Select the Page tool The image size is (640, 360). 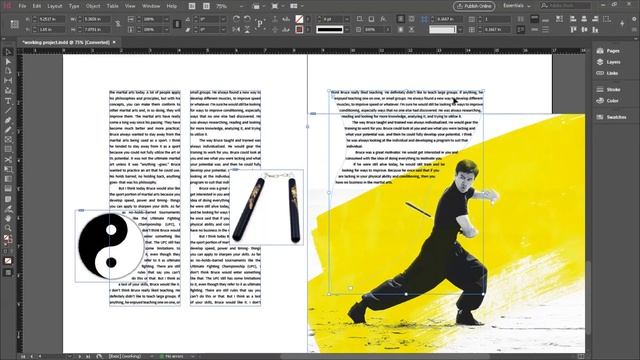click(8, 71)
